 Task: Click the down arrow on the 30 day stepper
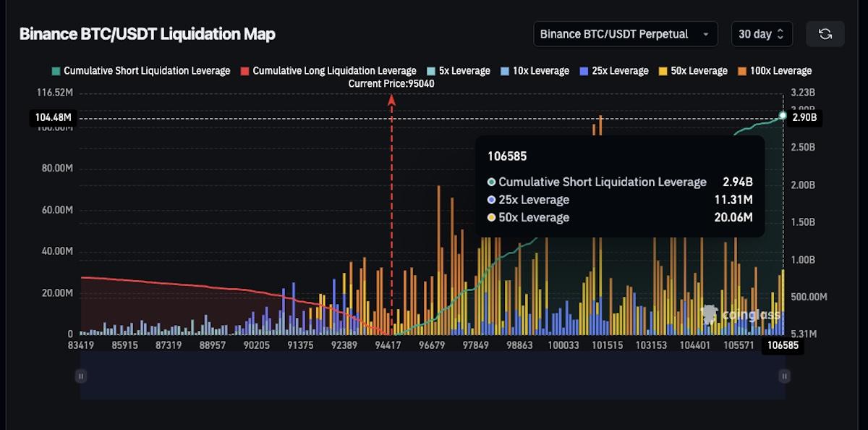(779, 38)
